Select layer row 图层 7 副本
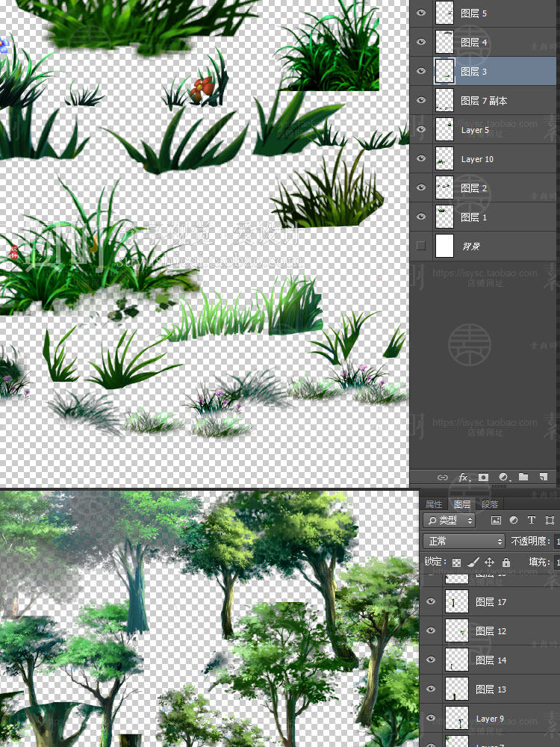560x747 pixels. (485, 100)
